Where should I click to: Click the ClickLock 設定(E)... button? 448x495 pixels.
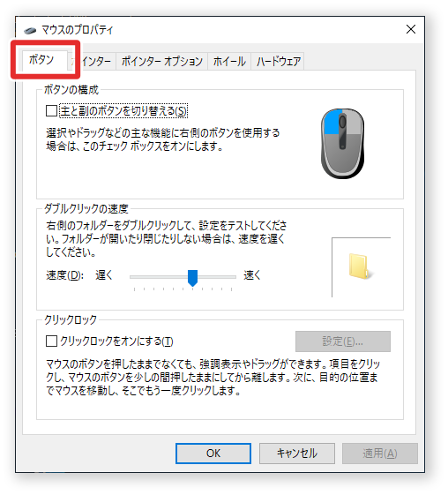click(x=343, y=341)
